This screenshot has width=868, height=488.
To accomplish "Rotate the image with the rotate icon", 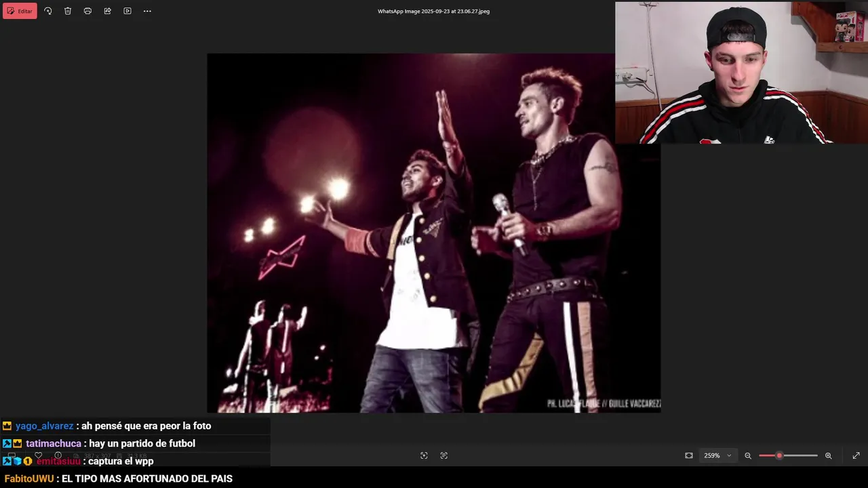I will click(x=48, y=11).
